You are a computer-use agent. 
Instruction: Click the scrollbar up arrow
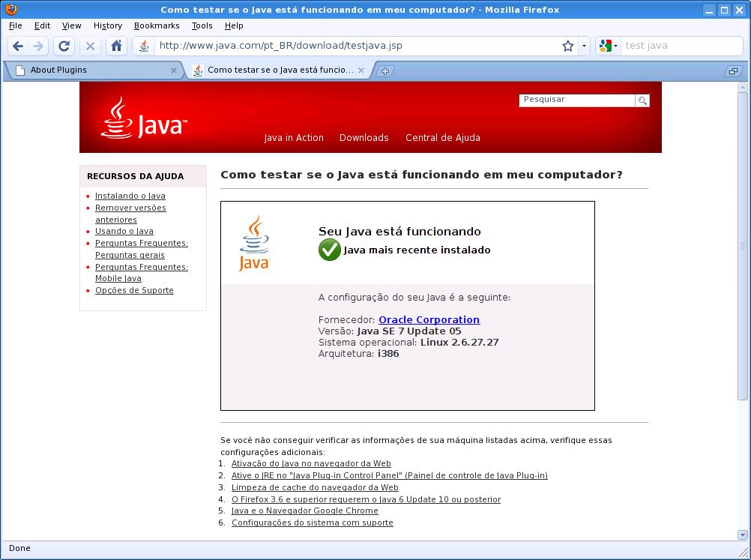[x=742, y=87]
